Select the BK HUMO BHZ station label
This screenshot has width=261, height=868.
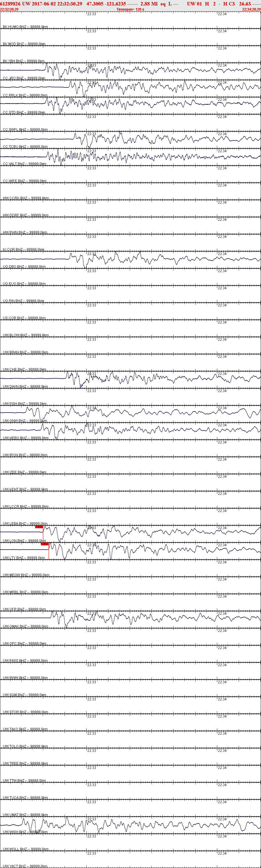tap(25, 27)
